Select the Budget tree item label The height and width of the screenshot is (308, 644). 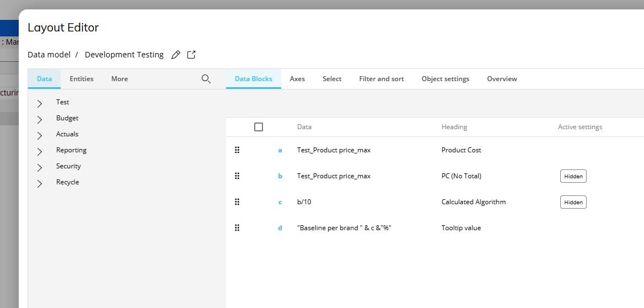point(67,118)
